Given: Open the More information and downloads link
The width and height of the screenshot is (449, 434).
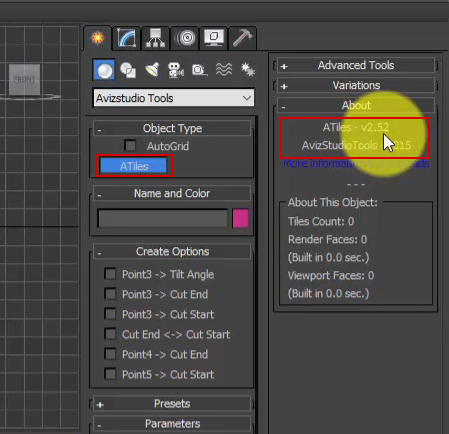Looking at the screenshot, I should point(356,164).
